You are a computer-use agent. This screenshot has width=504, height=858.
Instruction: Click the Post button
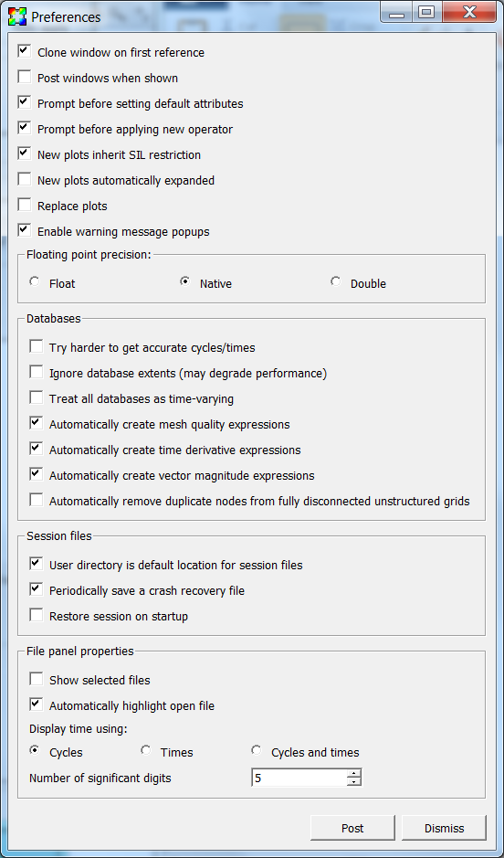tap(352, 828)
